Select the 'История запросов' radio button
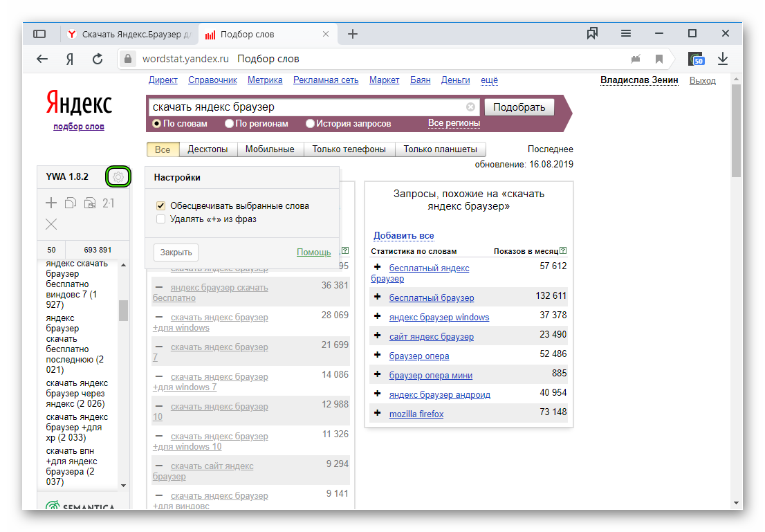Image resolution: width=765 pixels, height=532 pixels. (311, 124)
